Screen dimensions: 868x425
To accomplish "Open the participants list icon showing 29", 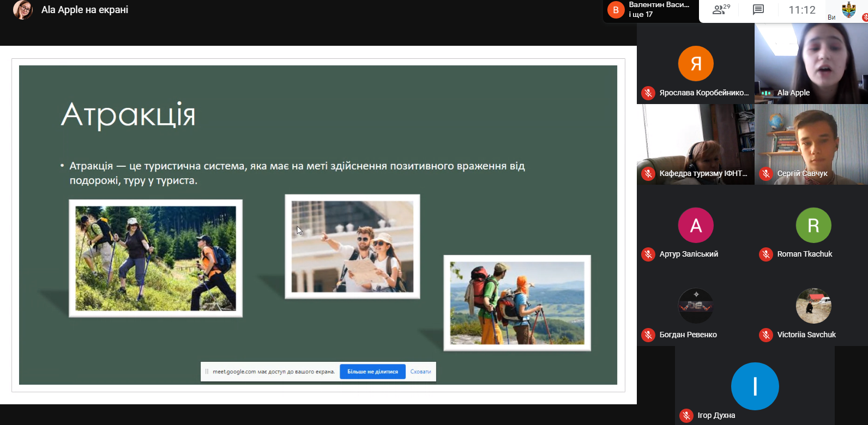I will point(721,10).
